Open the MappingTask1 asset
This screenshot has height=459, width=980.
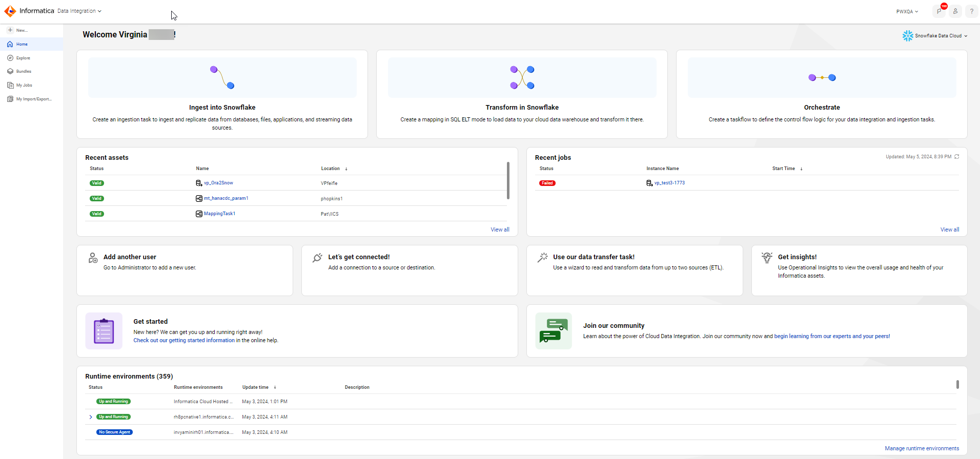pyautogui.click(x=219, y=214)
